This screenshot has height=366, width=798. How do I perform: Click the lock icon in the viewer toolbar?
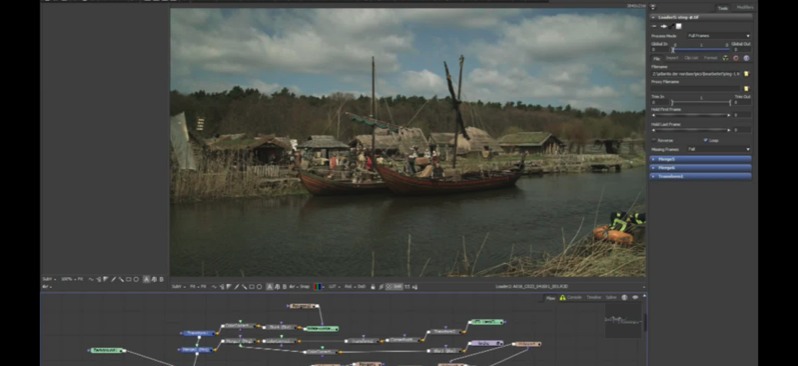coord(373,287)
